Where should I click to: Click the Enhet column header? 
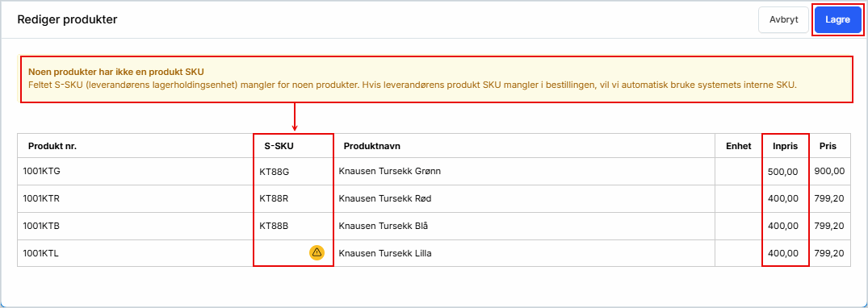click(739, 146)
